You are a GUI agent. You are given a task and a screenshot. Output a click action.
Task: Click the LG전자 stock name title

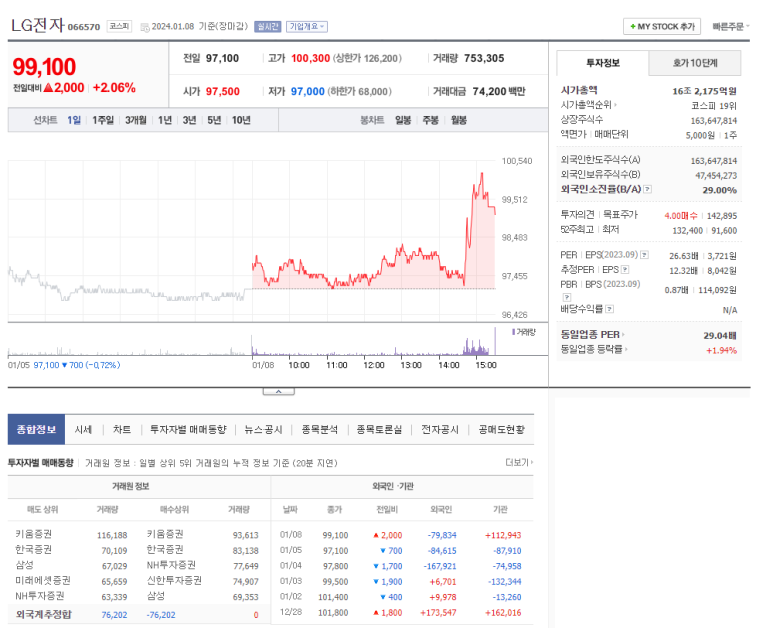37,25
